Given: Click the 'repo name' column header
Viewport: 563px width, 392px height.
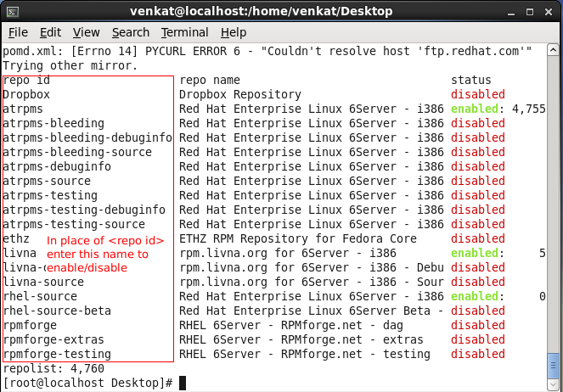Looking at the screenshot, I should 210,81.
